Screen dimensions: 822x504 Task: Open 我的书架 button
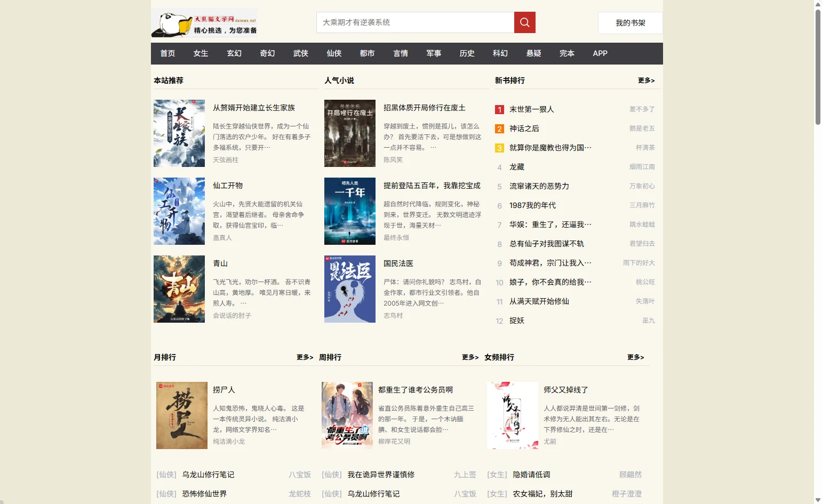[630, 23]
